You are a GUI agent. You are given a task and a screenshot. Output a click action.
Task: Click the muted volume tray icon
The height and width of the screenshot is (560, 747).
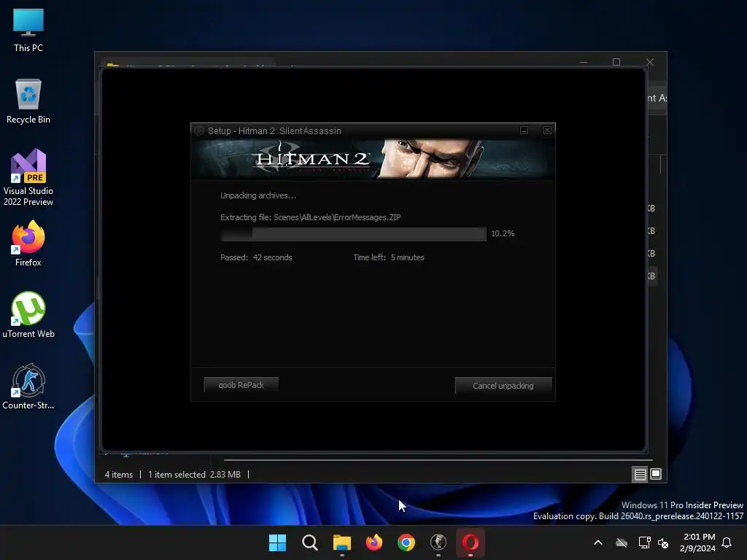(x=662, y=542)
